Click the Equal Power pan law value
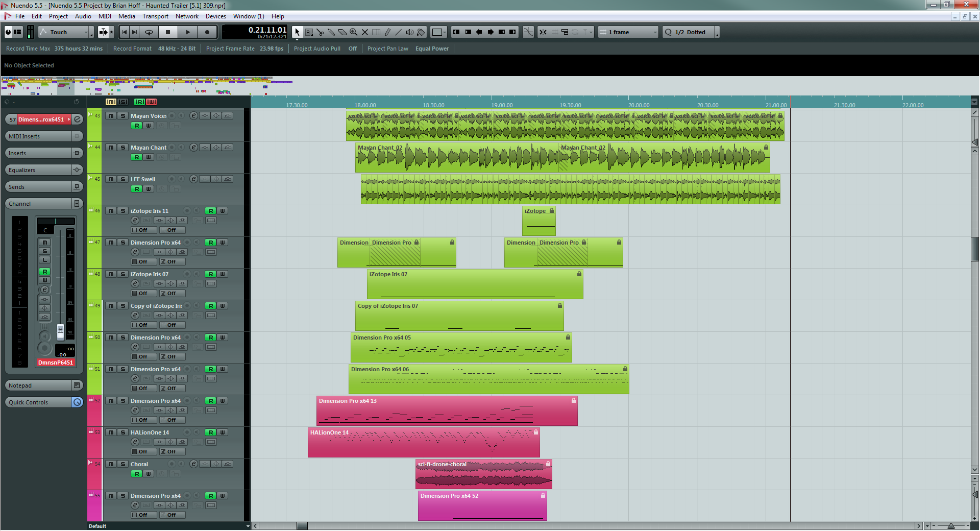Screen dimensions: 980x531 (432, 49)
